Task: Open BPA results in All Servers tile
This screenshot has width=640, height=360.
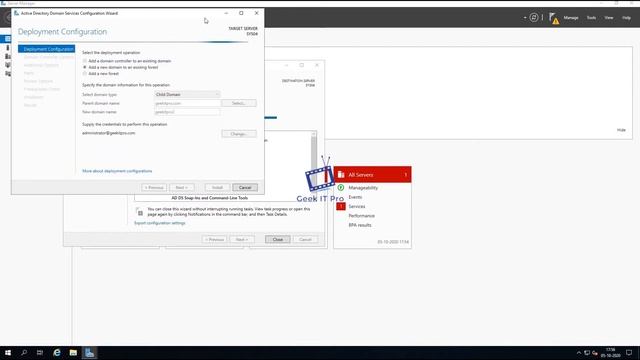Action: coord(360,225)
